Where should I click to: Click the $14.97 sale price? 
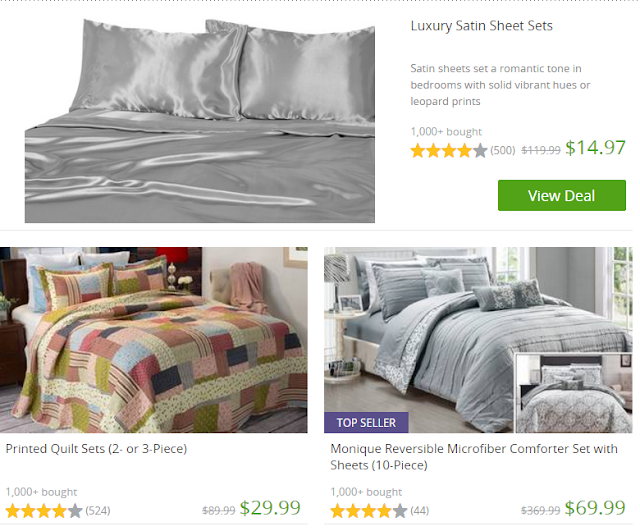[x=595, y=148]
